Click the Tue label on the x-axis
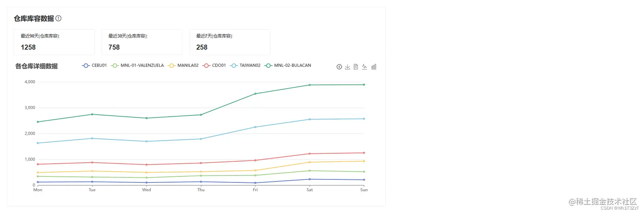The image size is (644, 213). click(92, 190)
